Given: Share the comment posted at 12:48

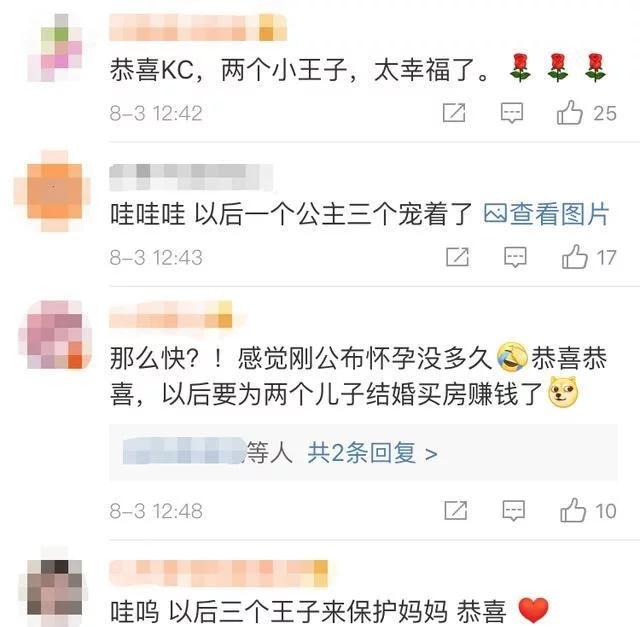Looking at the screenshot, I should [456, 510].
